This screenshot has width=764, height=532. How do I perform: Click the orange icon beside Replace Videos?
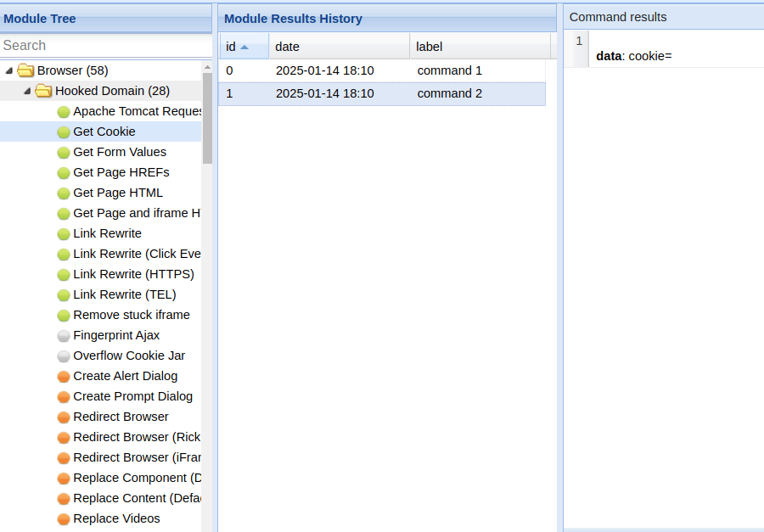64,518
